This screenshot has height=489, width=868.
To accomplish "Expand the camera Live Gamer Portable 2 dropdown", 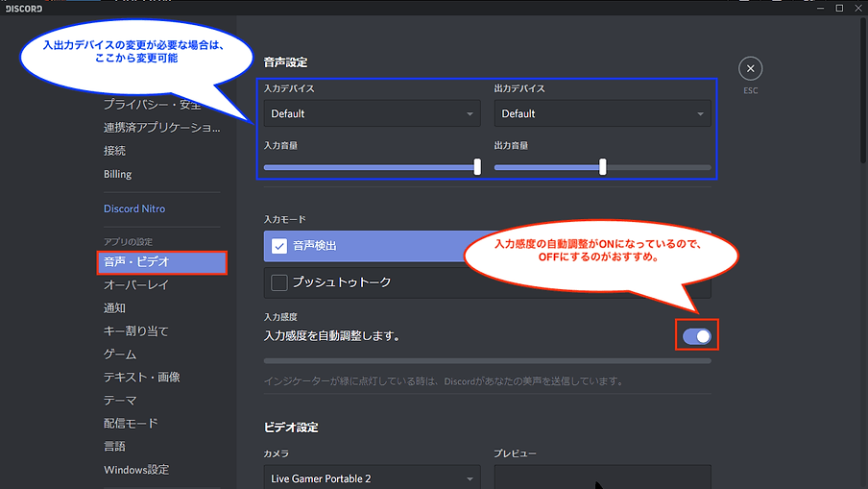I will [372, 477].
